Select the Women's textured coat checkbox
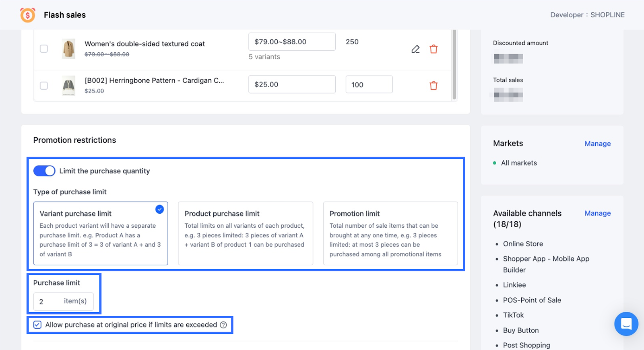Viewport: 644px width, 350px height. [44, 49]
